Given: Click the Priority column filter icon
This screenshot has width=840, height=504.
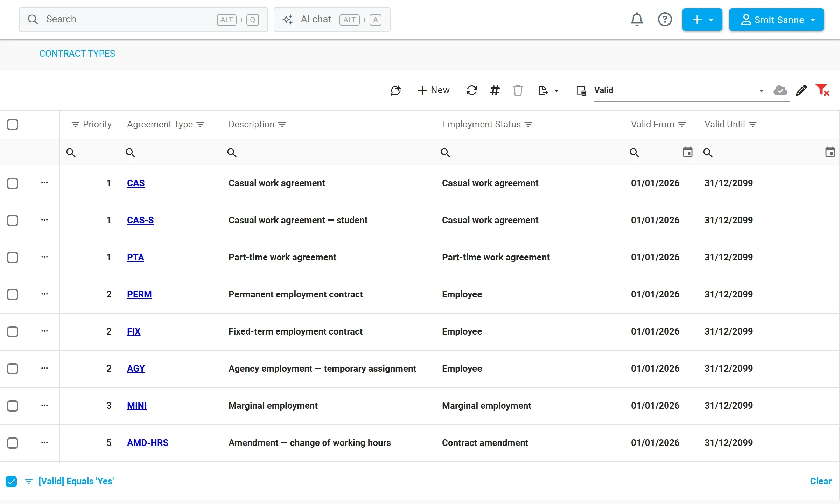Looking at the screenshot, I should tap(75, 125).
